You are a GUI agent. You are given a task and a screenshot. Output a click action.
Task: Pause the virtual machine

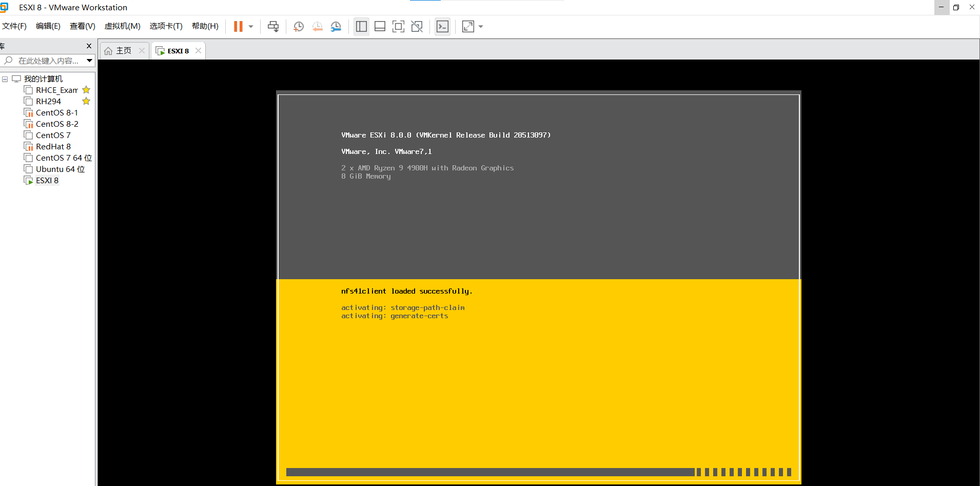238,27
